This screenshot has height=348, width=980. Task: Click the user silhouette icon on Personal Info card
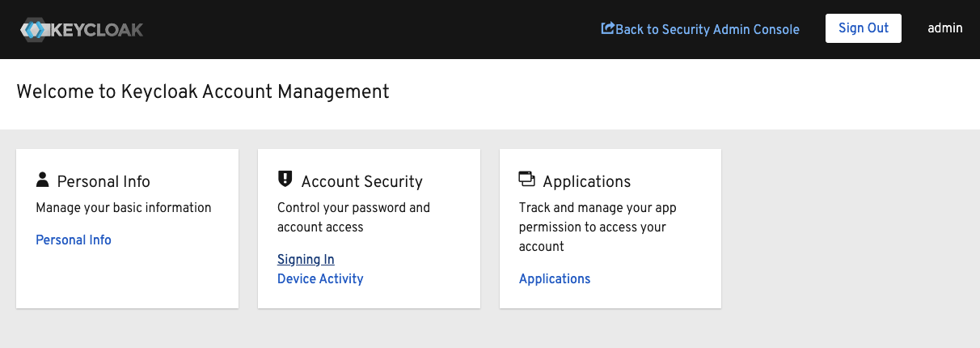[x=43, y=179]
